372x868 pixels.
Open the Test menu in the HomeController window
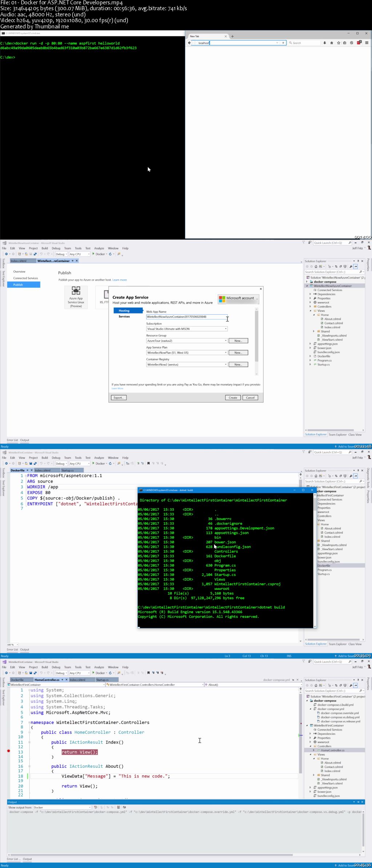point(88,667)
